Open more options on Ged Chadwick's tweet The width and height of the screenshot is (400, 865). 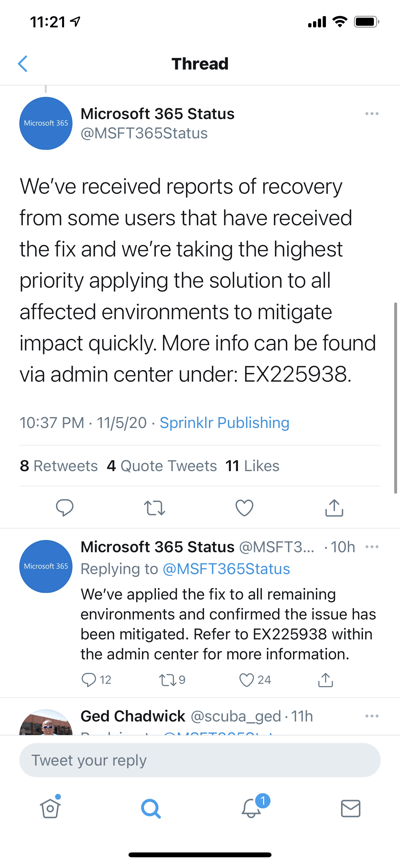(x=372, y=716)
